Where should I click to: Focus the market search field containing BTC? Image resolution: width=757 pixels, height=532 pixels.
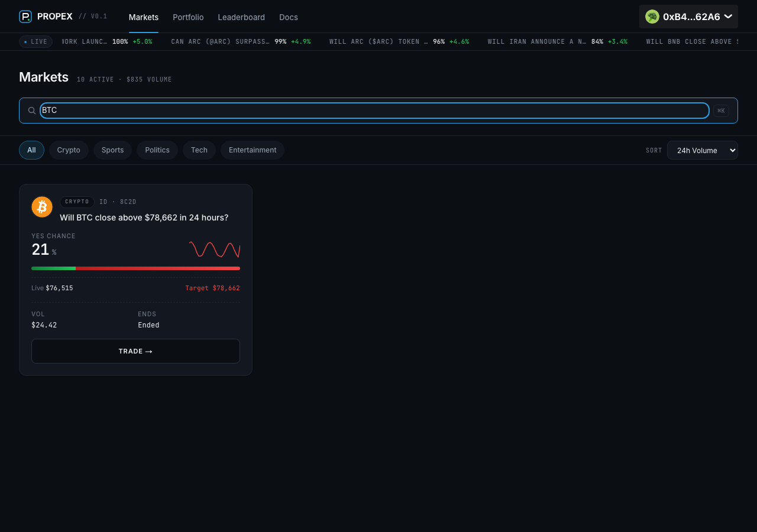(374, 111)
